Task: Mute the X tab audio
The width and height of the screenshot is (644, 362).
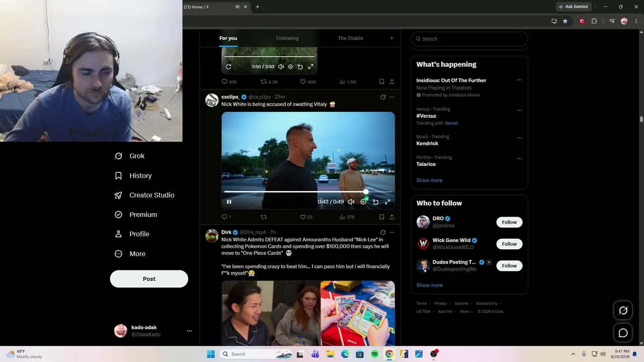Action: pyautogui.click(x=237, y=7)
